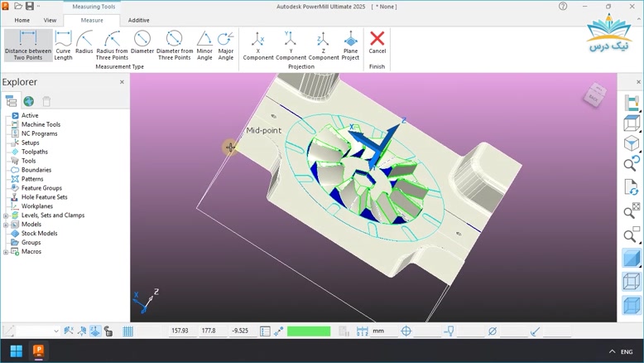The width and height of the screenshot is (644, 363).
Task: Select the Plane Project option
Action: click(350, 46)
